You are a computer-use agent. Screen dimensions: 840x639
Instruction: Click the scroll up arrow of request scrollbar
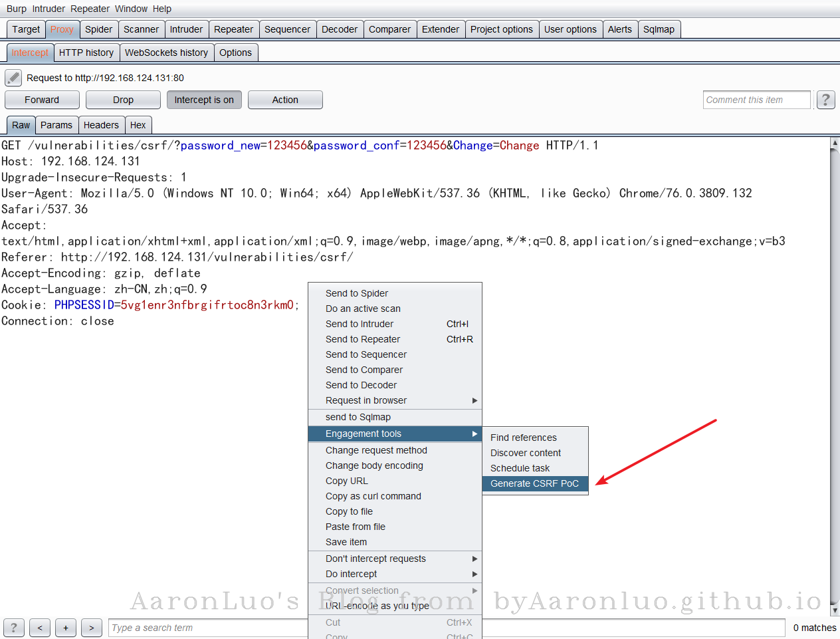pos(835,143)
